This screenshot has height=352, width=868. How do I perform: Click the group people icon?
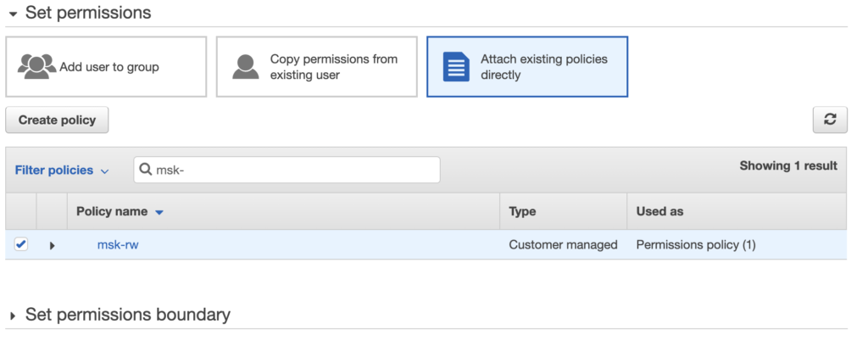pyautogui.click(x=37, y=66)
